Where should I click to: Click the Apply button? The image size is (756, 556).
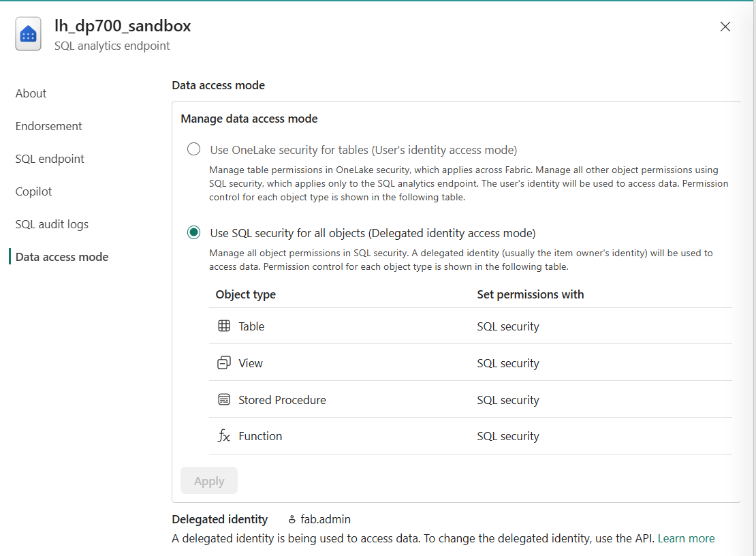tap(209, 480)
